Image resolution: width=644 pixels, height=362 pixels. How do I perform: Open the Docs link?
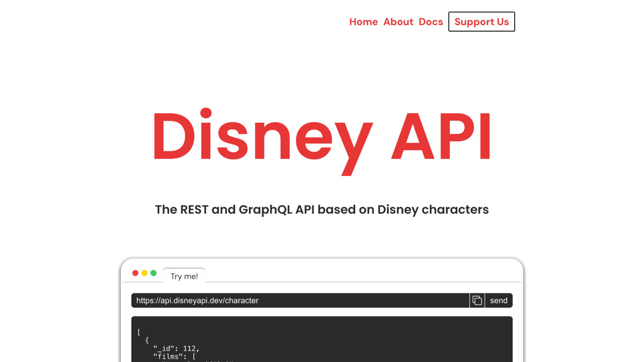click(x=431, y=22)
